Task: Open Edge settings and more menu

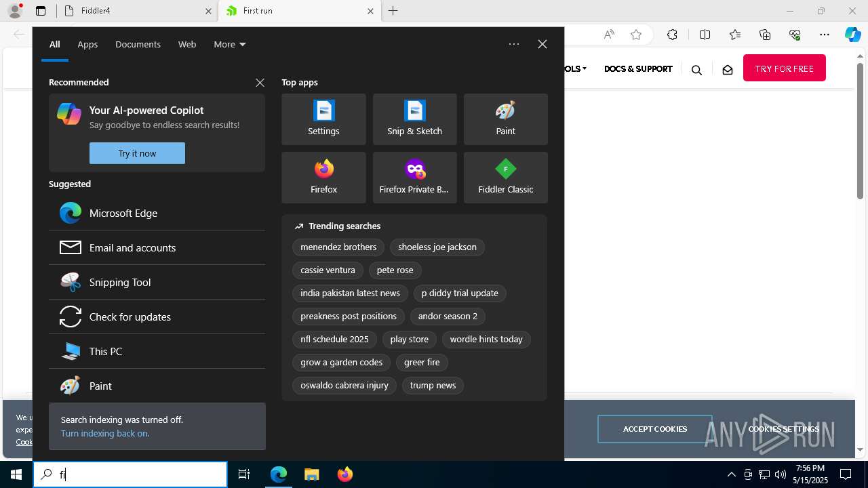Action: (825, 35)
